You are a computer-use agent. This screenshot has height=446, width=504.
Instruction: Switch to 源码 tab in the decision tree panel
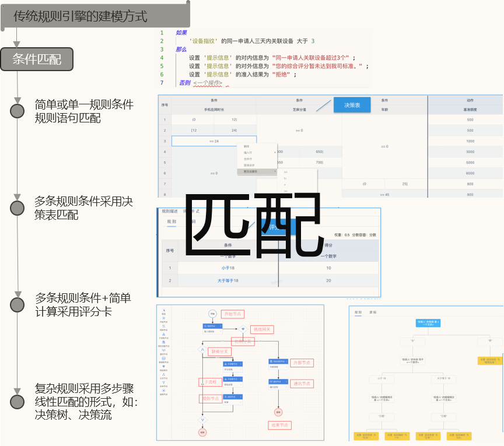pos(373,312)
